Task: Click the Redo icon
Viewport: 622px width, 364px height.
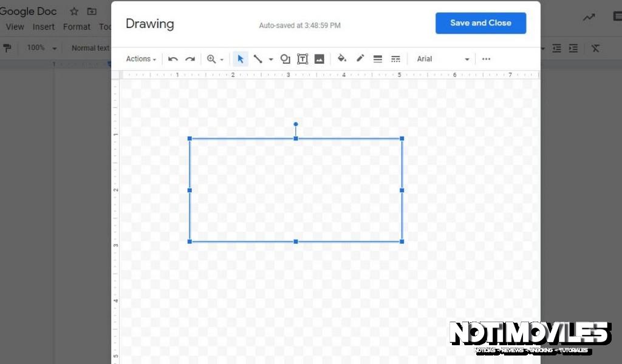Action: (190, 58)
